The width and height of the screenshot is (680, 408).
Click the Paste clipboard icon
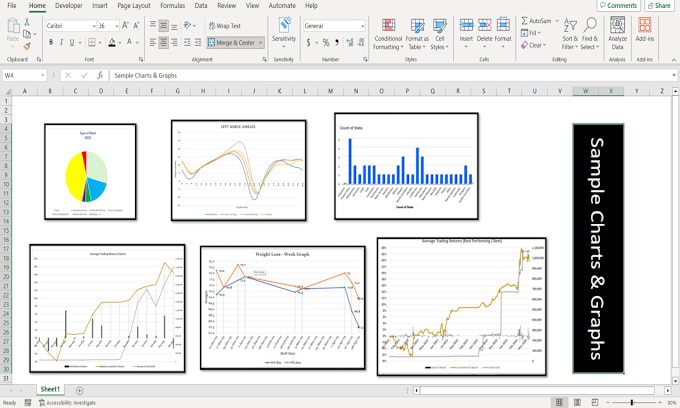[13, 26]
